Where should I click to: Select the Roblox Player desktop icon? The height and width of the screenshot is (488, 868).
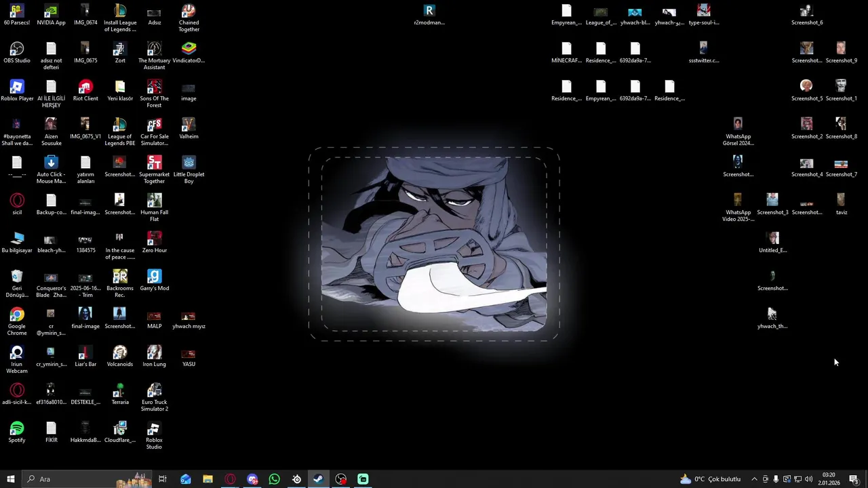coord(17,91)
